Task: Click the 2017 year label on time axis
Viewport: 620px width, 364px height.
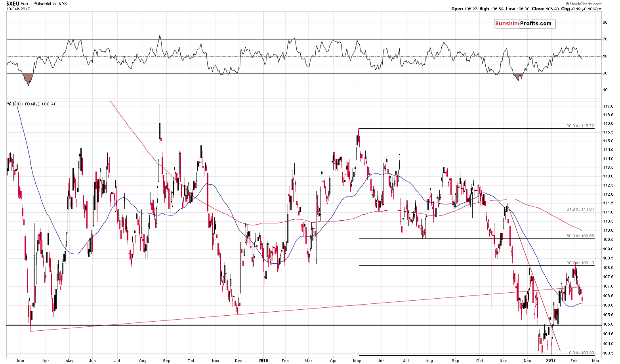Action: pyautogui.click(x=551, y=361)
